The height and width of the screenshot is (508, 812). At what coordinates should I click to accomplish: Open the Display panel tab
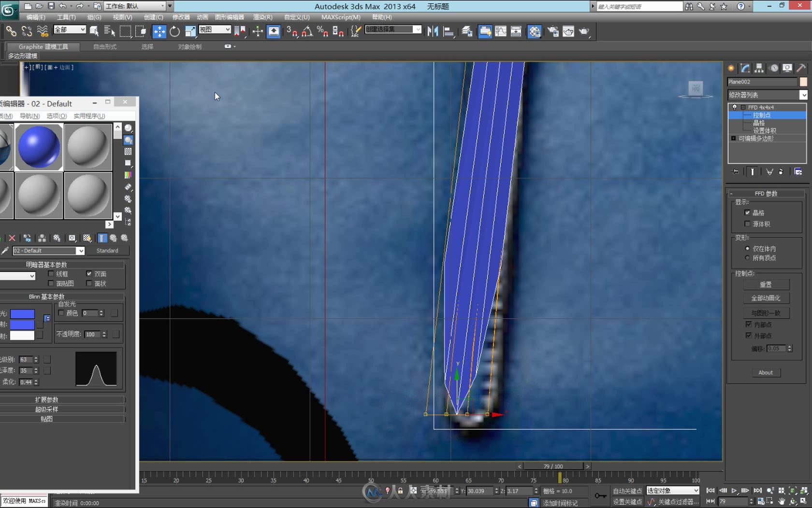click(788, 68)
